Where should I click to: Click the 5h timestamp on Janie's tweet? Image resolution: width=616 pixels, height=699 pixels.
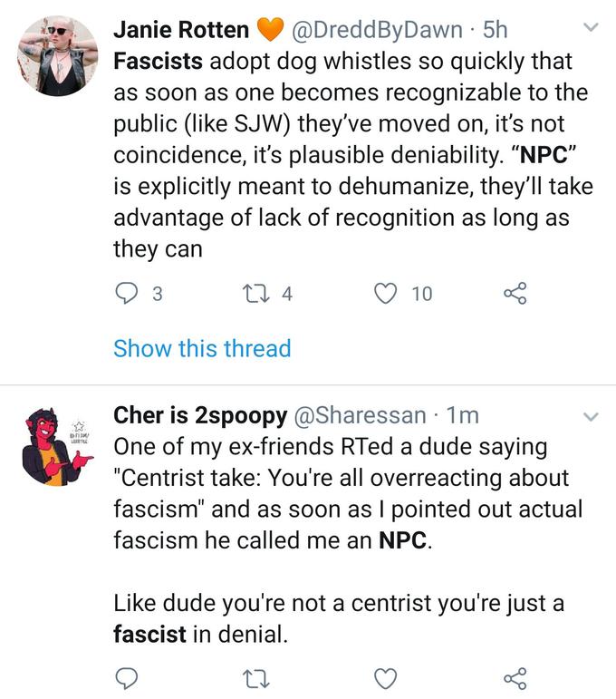click(x=496, y=30)
